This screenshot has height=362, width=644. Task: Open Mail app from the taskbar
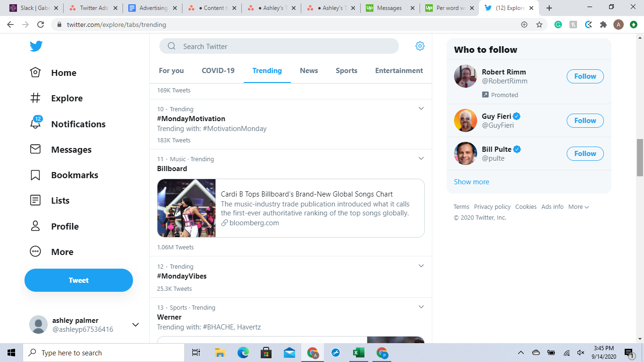click(x=289, y=353)
